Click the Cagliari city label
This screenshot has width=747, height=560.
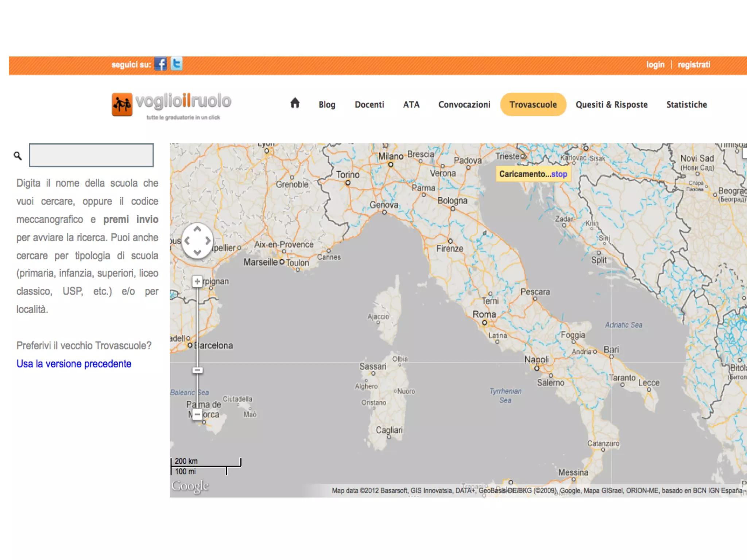pos(389,430)
